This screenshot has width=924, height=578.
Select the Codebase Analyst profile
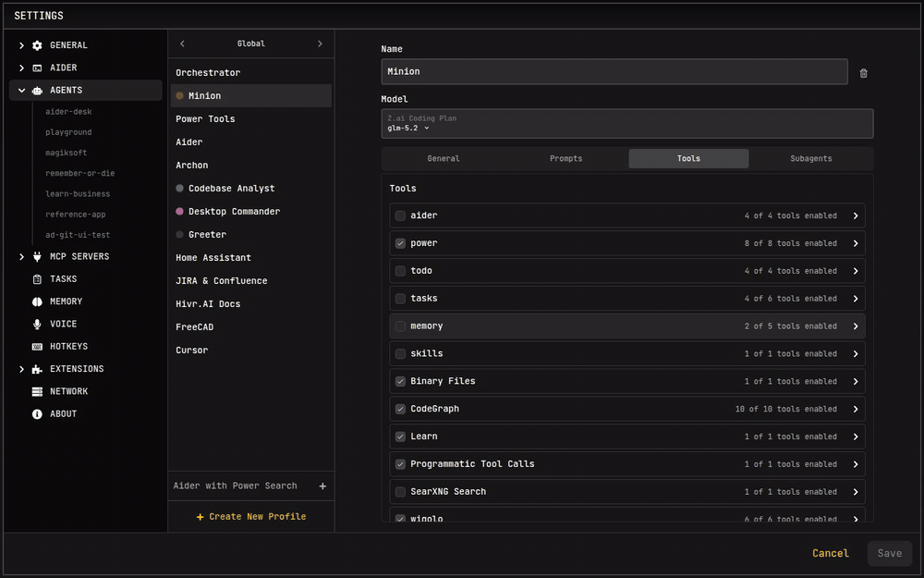coord(251,188)
